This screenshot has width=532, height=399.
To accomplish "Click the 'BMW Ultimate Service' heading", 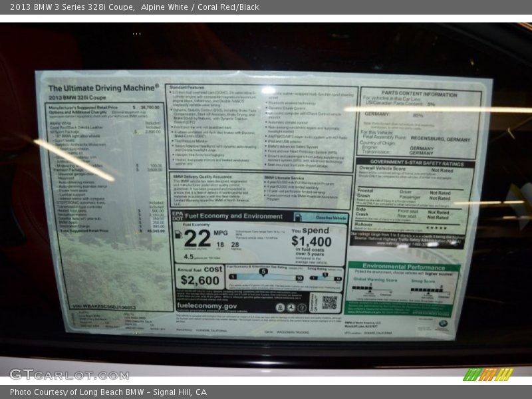I will 284,178.
